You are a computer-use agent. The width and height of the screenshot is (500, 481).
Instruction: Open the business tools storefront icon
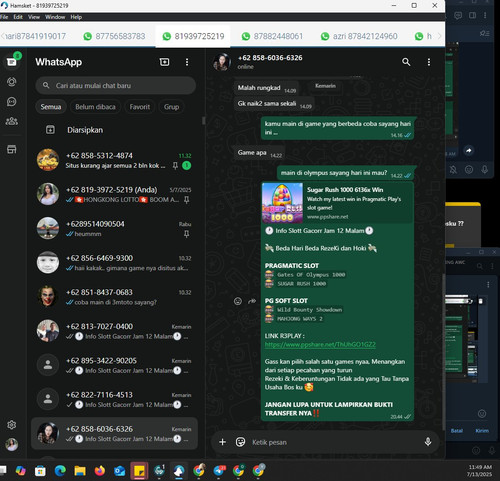coord(12,149)
